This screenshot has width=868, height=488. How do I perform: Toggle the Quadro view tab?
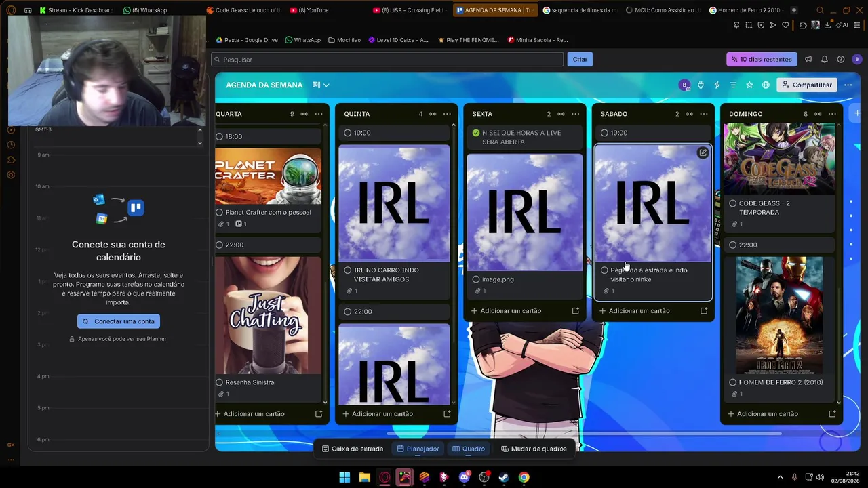469,449
